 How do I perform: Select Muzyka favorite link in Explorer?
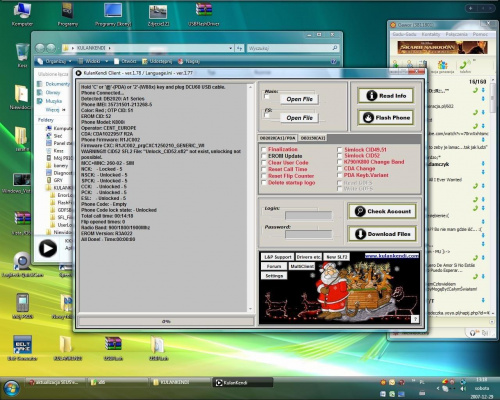(50, 101)
